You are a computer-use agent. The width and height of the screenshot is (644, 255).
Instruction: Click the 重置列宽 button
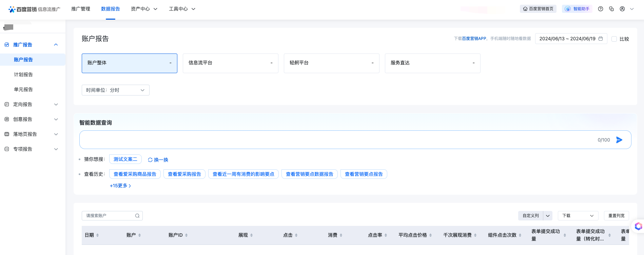click(x=616, y=216)
